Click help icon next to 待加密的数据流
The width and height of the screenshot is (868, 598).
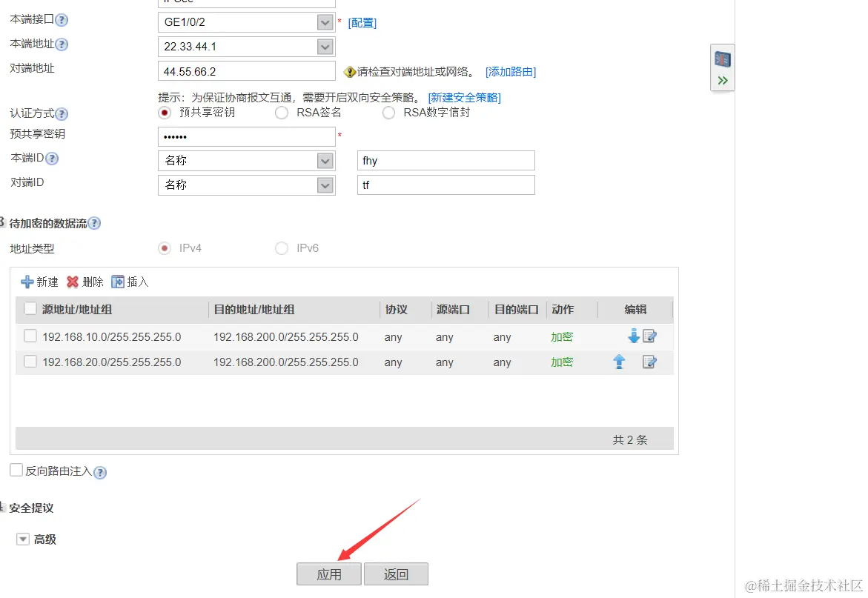(95, 224)
